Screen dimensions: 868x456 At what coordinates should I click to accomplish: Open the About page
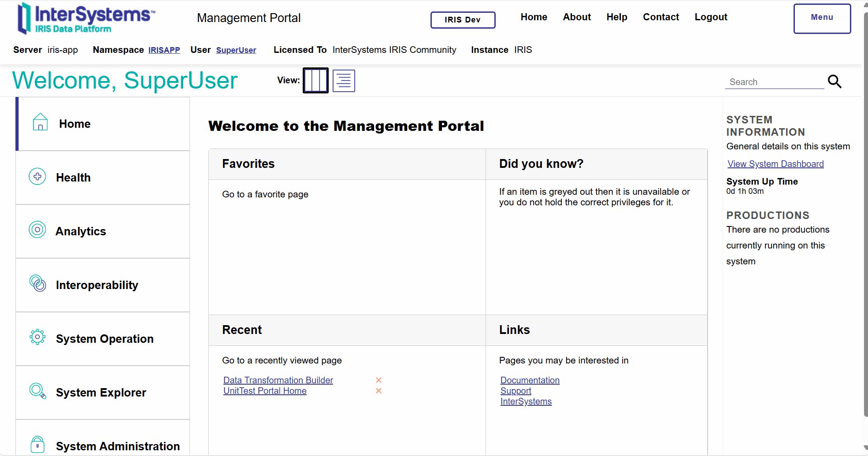point(577,17)
